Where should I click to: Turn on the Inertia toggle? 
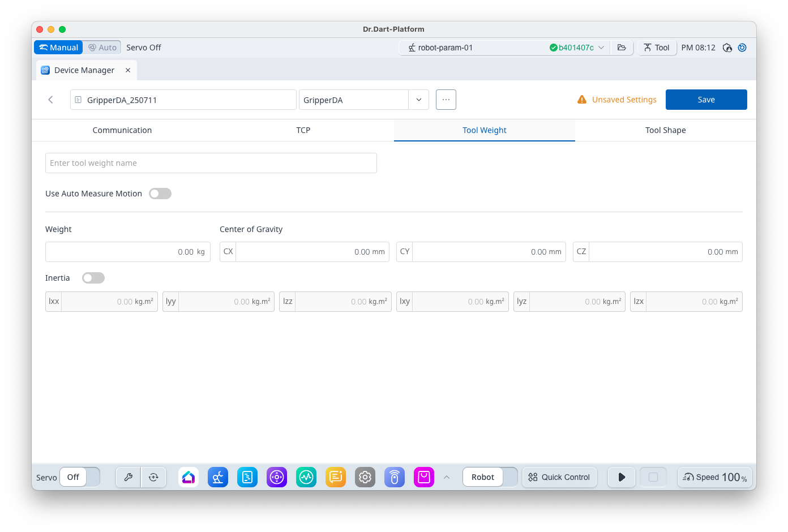(93, 278)
